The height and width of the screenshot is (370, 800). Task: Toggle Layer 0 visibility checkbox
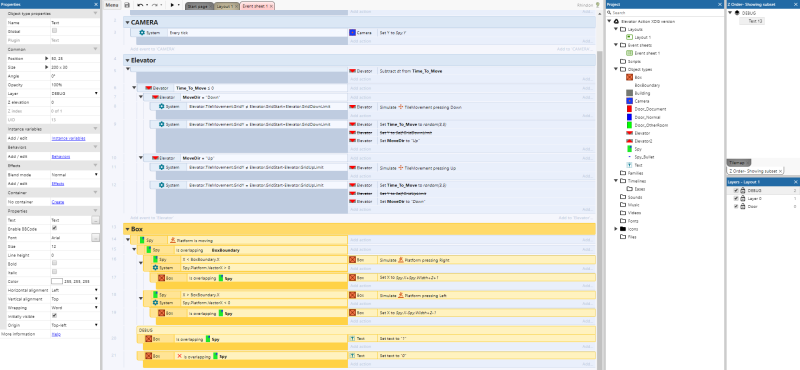click(736, 199)
